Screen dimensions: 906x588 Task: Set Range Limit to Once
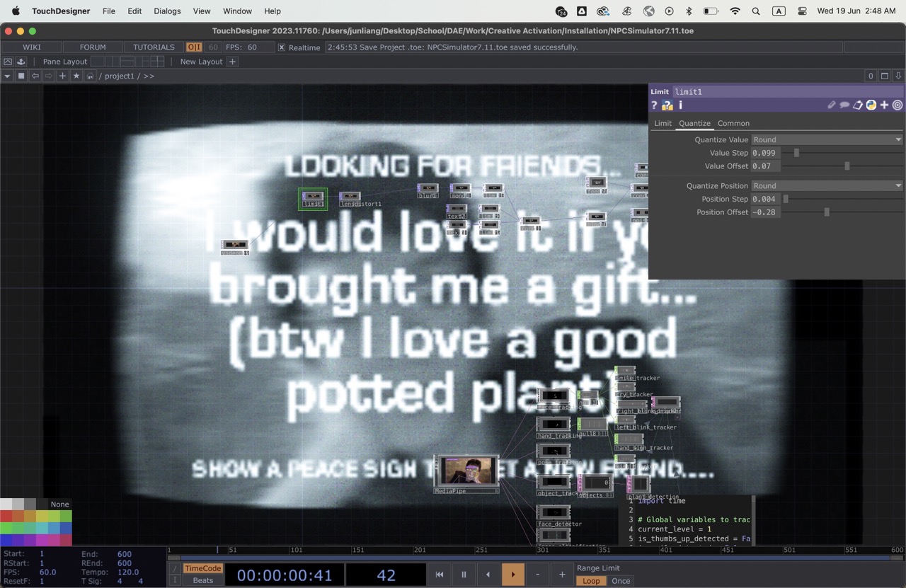pyautogui.click(x=621, y=581)
